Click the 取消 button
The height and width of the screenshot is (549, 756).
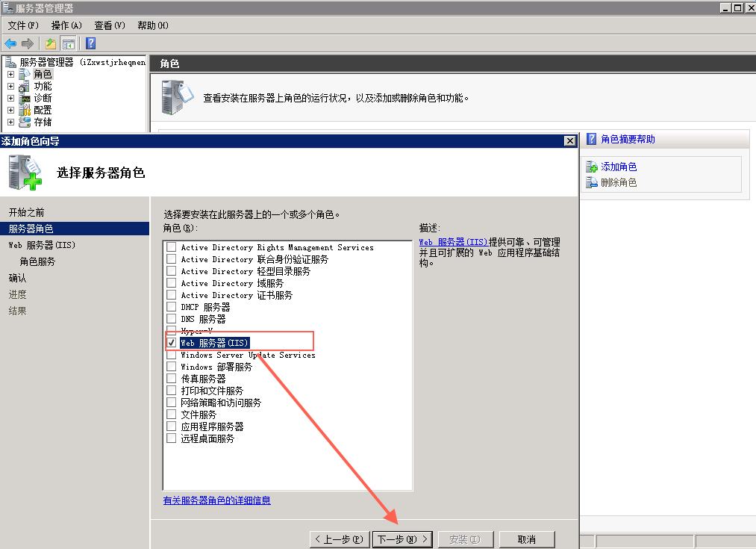click(x=526, y=539)
